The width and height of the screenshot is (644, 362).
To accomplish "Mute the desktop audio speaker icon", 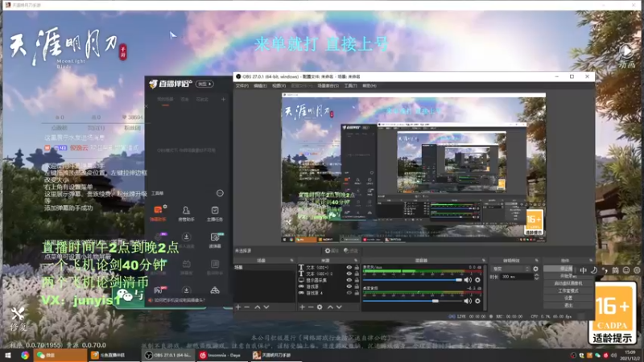I will point(468,301).
